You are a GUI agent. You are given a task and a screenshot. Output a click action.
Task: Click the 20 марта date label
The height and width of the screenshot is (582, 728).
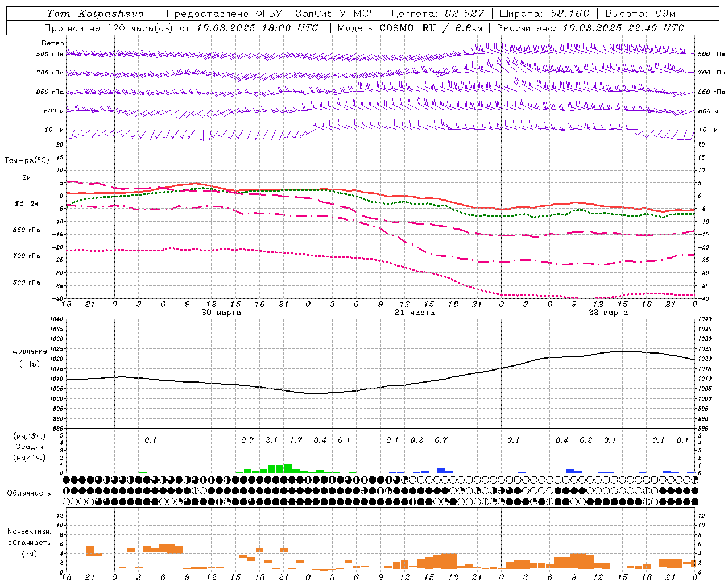[221, 313]
